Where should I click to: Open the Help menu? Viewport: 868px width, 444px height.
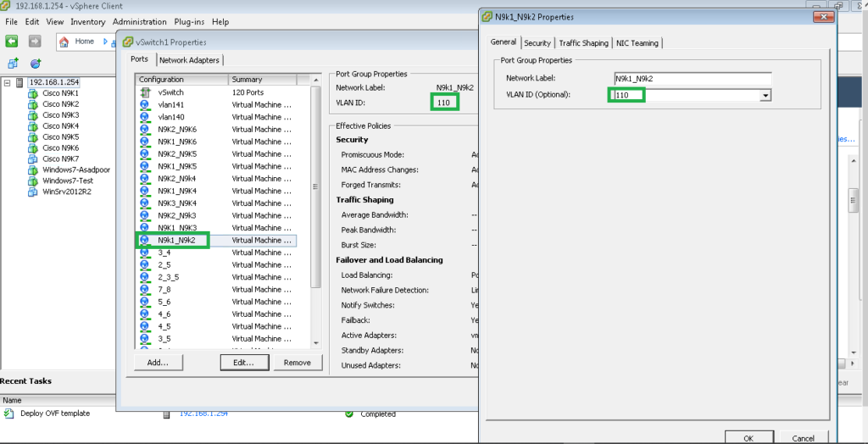coord(220,21)
